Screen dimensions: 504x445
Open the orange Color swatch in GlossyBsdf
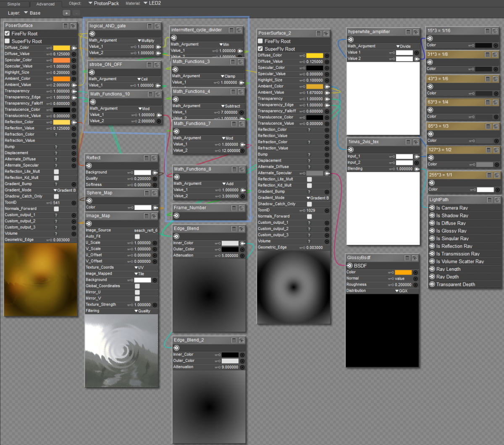pos(403,272)
